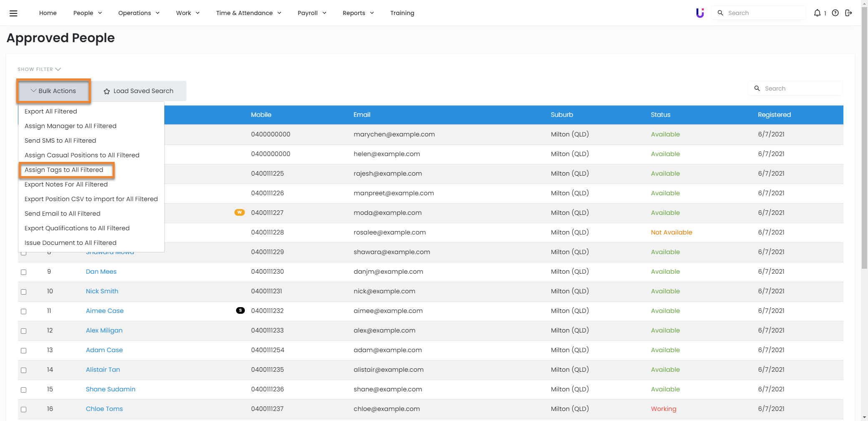Expand the Show Filter section
The height and width of the screenshot is (421, 868).
pos(39,69)
